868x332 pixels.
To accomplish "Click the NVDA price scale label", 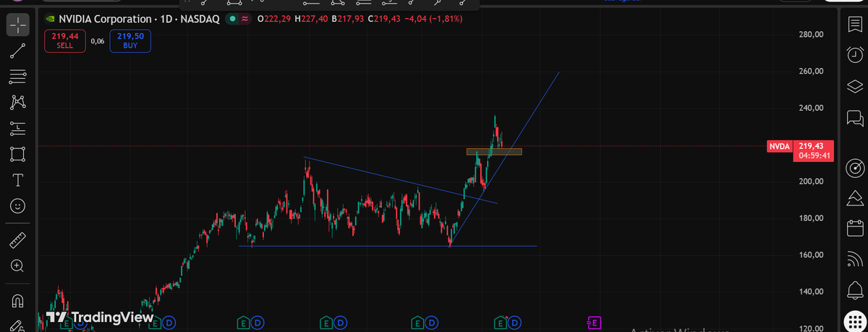I will pos(779,146).
